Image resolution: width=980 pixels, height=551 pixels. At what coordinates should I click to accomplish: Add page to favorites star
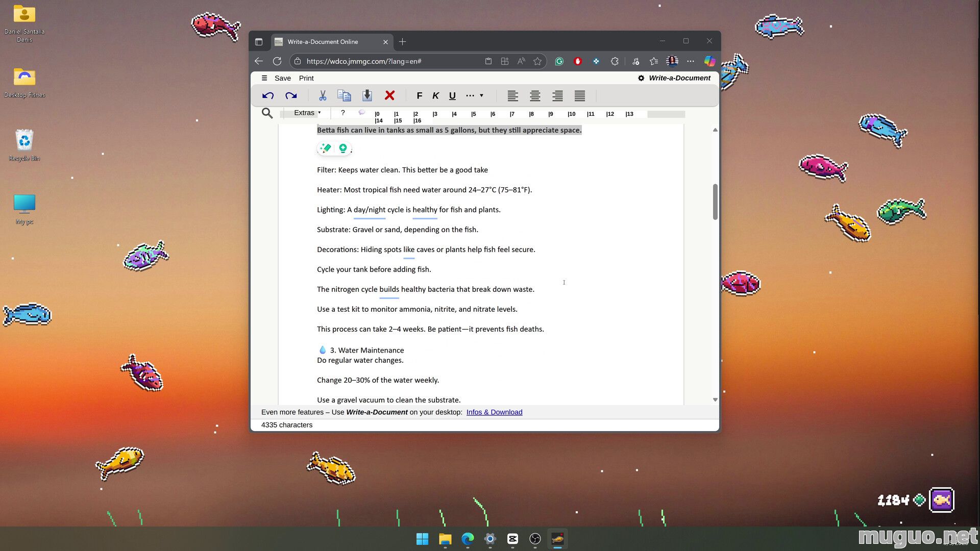pos(537,61)
